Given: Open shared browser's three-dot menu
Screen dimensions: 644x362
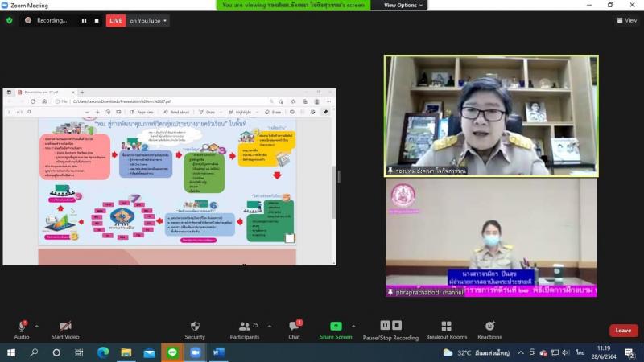Looking at the screenshot, I should 328,101.
